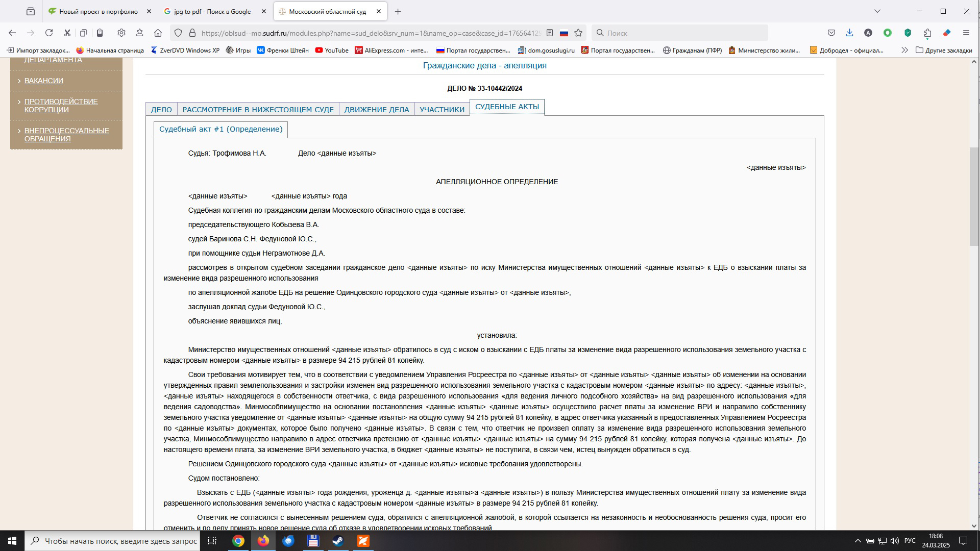Click inside the Поиск search field
The image size is (980, 551).
679,33
